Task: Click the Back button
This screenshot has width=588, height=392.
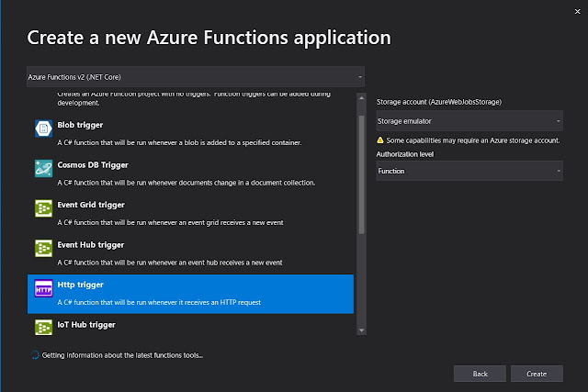Action: click(480, 374)
